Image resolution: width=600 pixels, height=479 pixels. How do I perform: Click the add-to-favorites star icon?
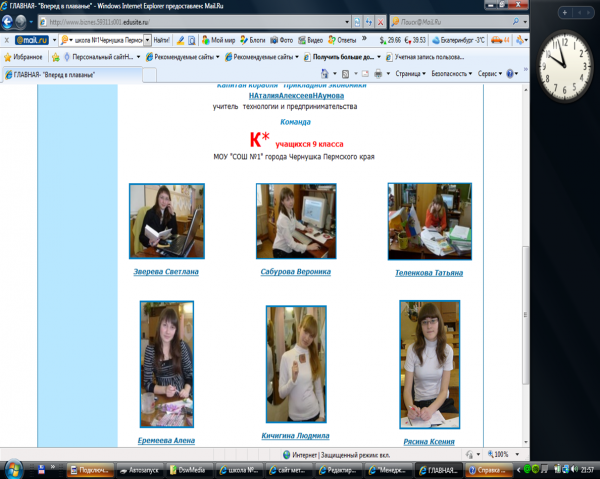[x=56, y=57]
